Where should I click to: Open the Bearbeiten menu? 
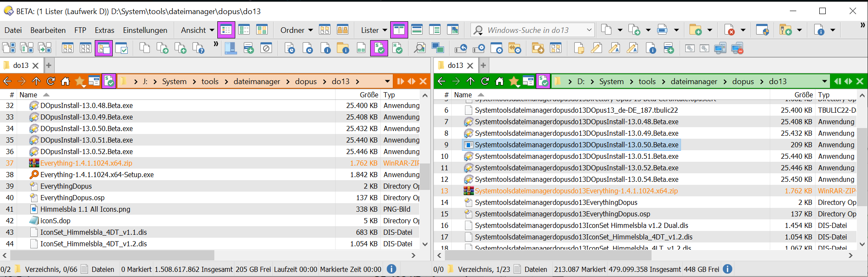click(48, 30)
